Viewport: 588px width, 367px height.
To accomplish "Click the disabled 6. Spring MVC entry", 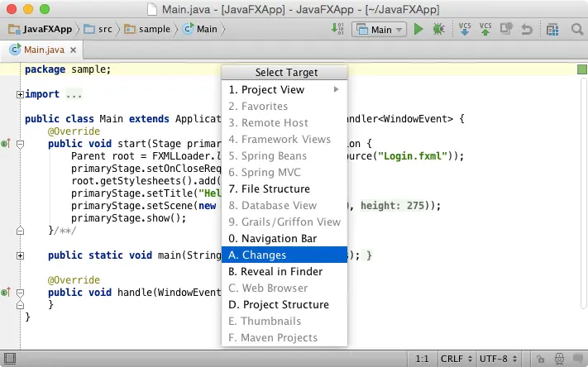I will click(284, 172).
